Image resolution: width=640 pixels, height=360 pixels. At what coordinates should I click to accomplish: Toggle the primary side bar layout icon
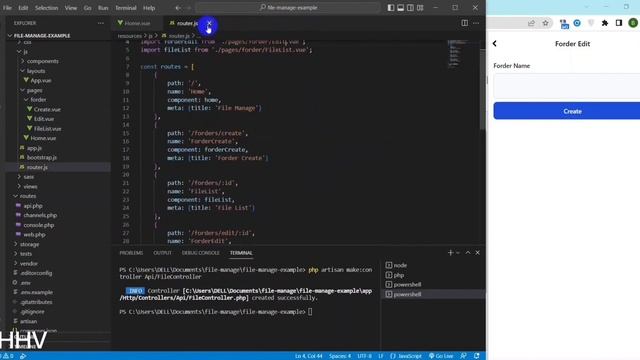(x=391, y=8)
